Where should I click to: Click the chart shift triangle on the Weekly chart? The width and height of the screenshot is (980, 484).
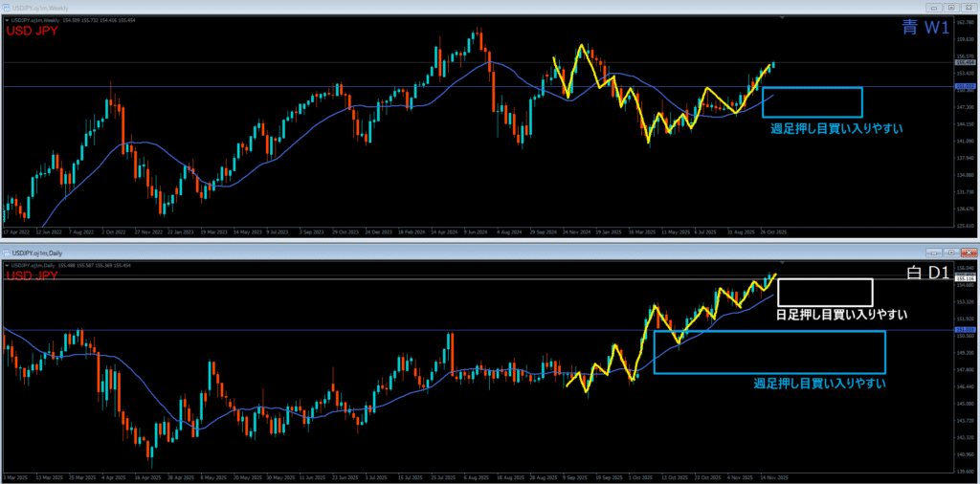(784, 18)
